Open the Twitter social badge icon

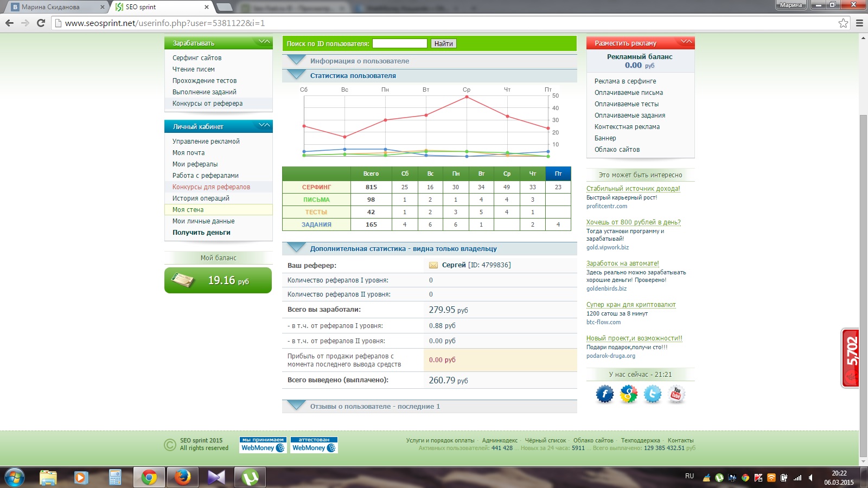pyautogui.click(x=652, y=394)
